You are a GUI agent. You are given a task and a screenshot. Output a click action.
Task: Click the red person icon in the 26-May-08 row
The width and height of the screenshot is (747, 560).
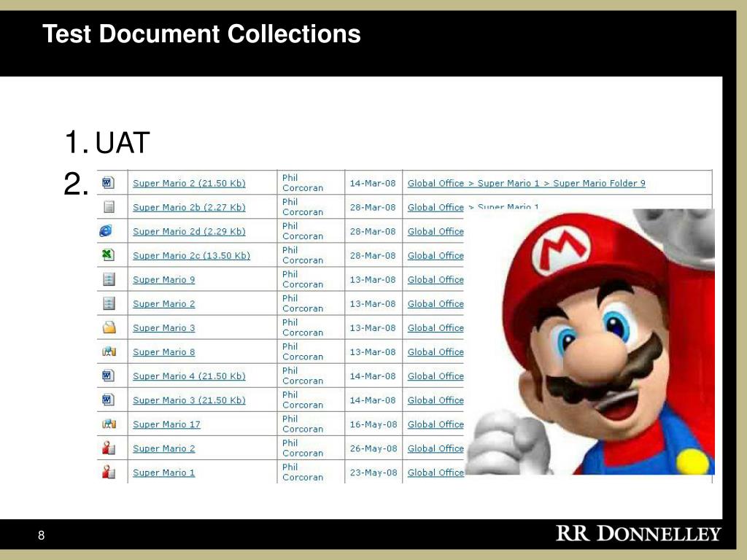tap(109, 448)
